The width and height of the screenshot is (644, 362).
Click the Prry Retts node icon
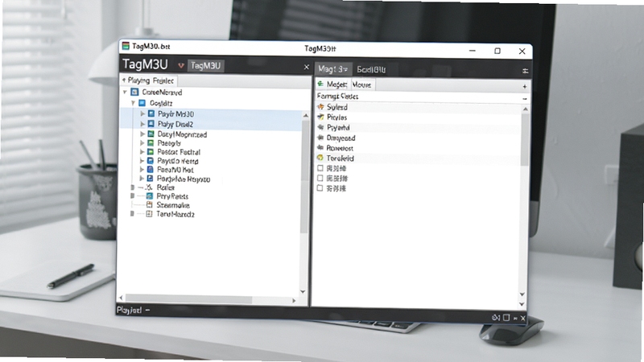pos(150,196)
